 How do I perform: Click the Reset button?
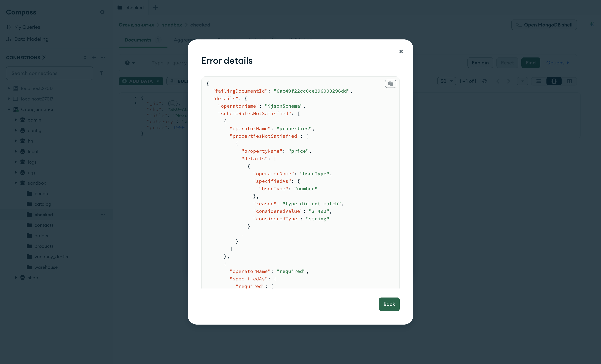pos(507,63)
